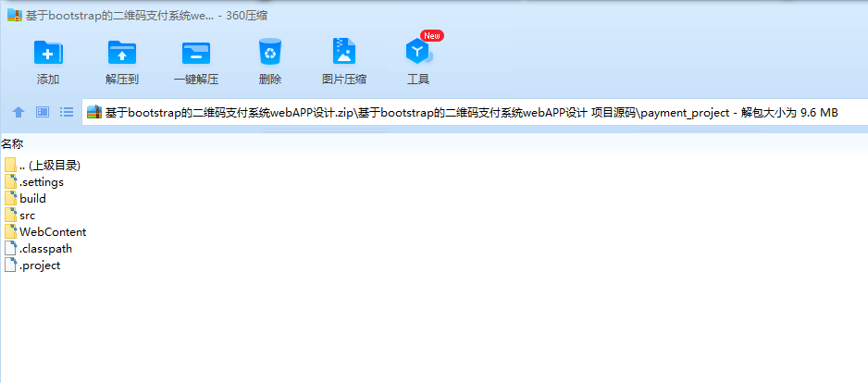Image resolution: width=868 pixels, height=383 pixels.
Task: Click the red New badge on Tools
Action: point(432,36)
